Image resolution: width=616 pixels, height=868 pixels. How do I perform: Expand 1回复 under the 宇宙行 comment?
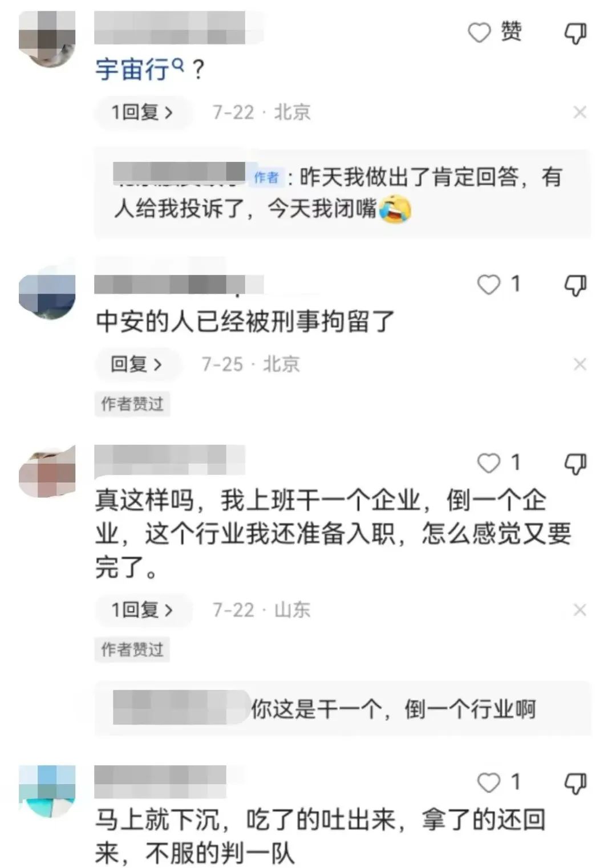point(143,112)
